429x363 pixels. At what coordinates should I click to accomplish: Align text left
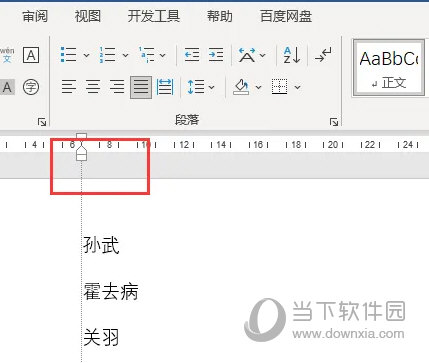point(69,87)
